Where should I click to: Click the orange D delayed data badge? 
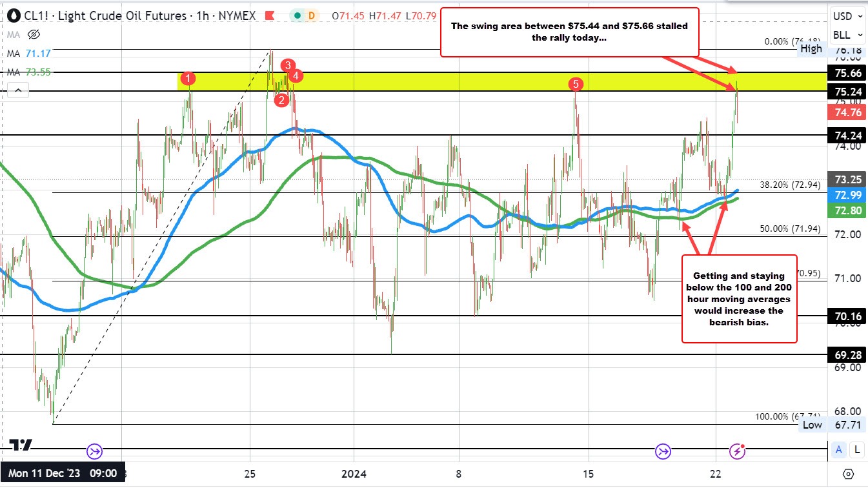click(312, 15)
